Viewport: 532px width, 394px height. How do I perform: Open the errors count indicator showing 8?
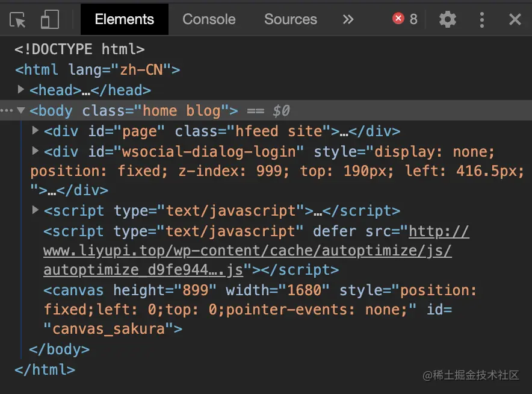pyautogui.click(x=405, y=19)
